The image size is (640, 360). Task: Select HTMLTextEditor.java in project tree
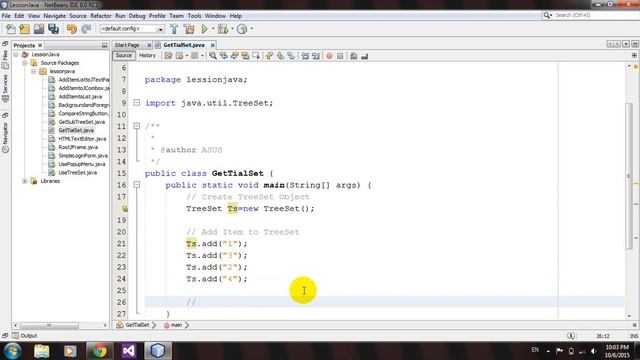[x=82, y=139]
